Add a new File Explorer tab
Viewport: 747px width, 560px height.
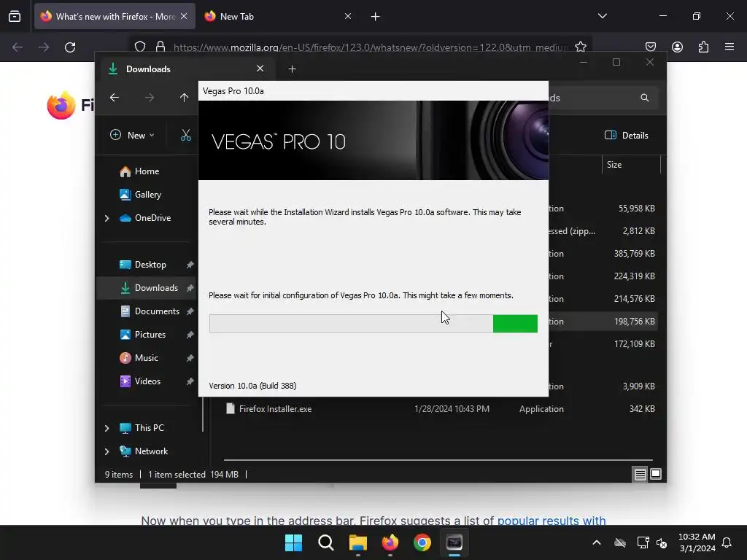pos(292,69)
